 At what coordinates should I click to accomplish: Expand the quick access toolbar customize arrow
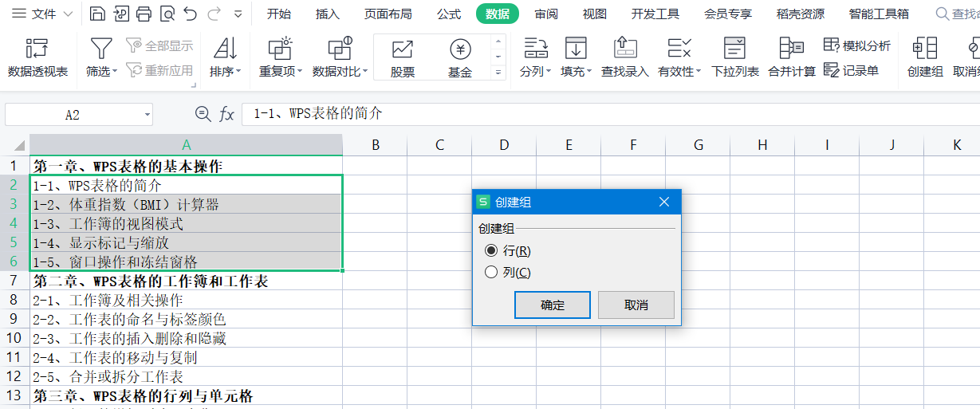[x=238, y=14]
